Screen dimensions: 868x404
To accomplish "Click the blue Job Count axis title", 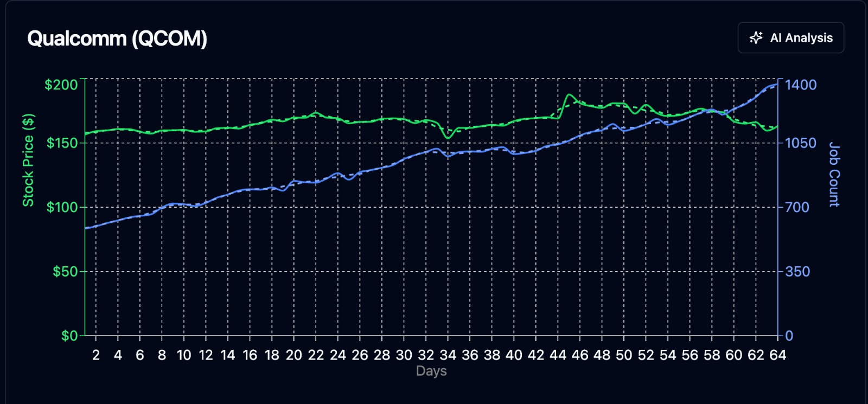I will [834, 175].
